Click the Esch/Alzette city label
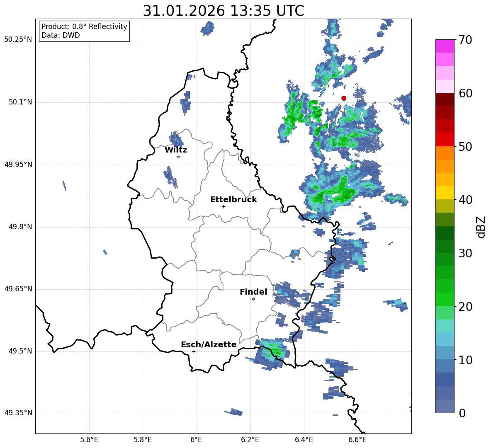The width and height of the screenshot is (491, 448). 209,344
